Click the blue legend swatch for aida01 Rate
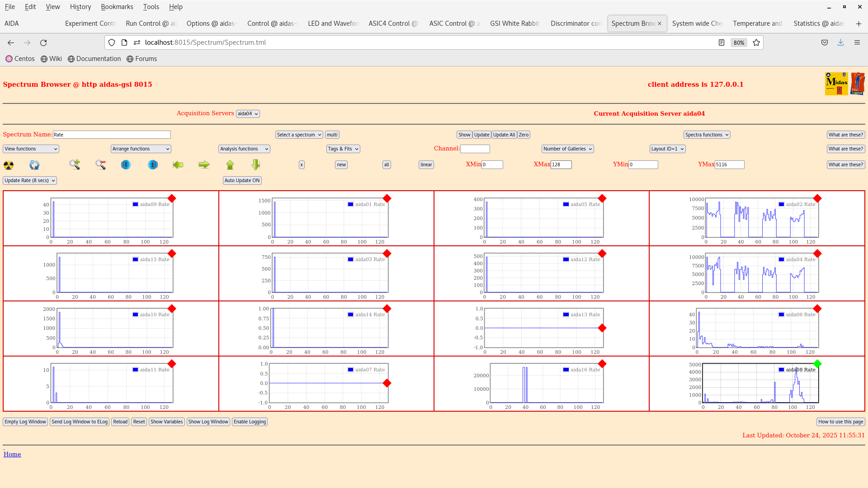 (349, 204)
